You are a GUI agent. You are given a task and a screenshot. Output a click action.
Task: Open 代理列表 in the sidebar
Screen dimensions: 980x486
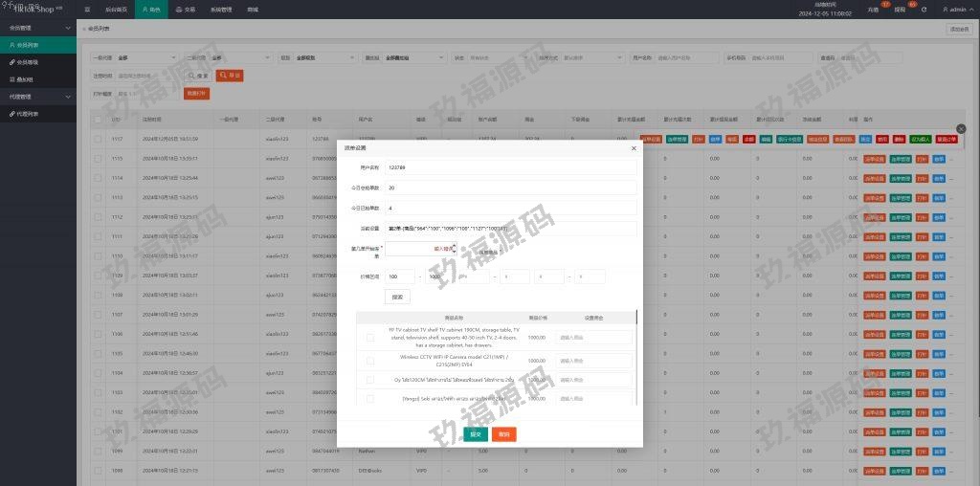[27, 114]
